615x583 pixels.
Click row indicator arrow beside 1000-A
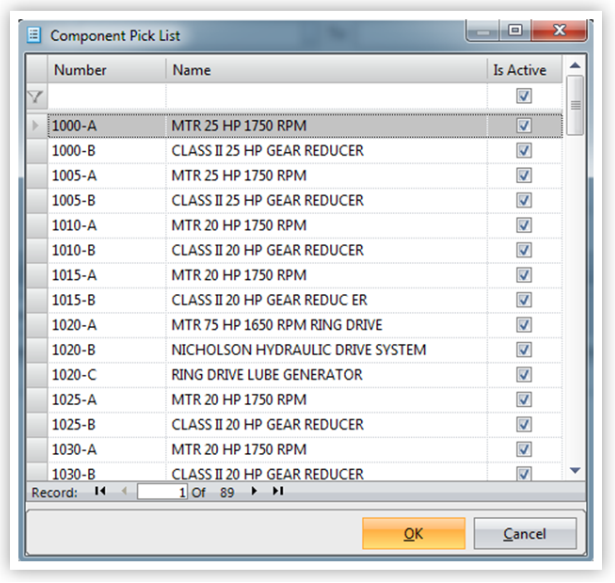point(36,126)
